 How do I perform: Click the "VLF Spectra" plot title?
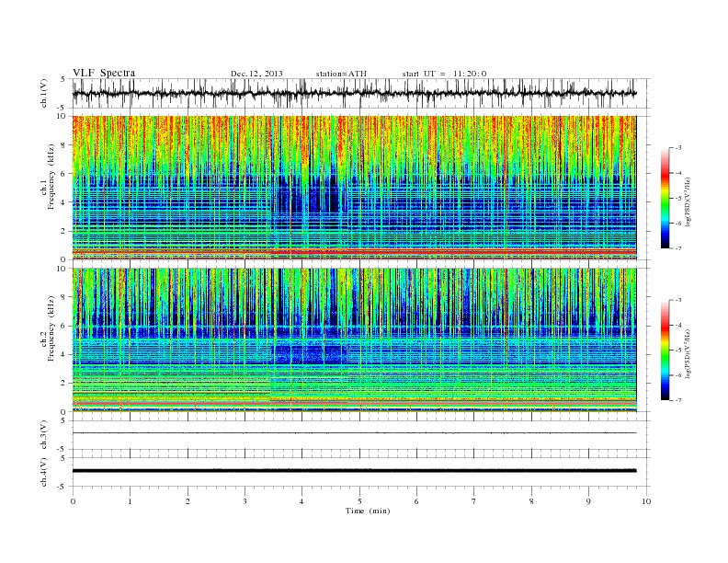coord(104,73)
